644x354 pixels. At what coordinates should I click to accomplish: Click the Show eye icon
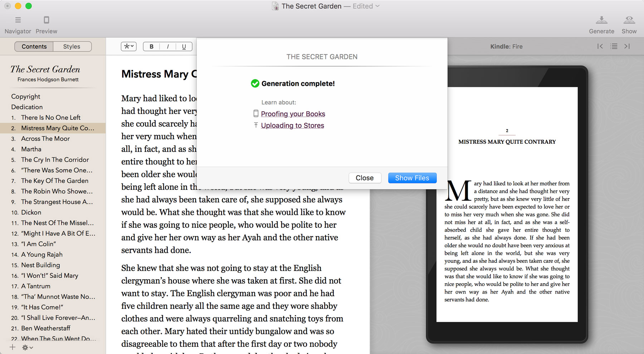click(629, 20)
